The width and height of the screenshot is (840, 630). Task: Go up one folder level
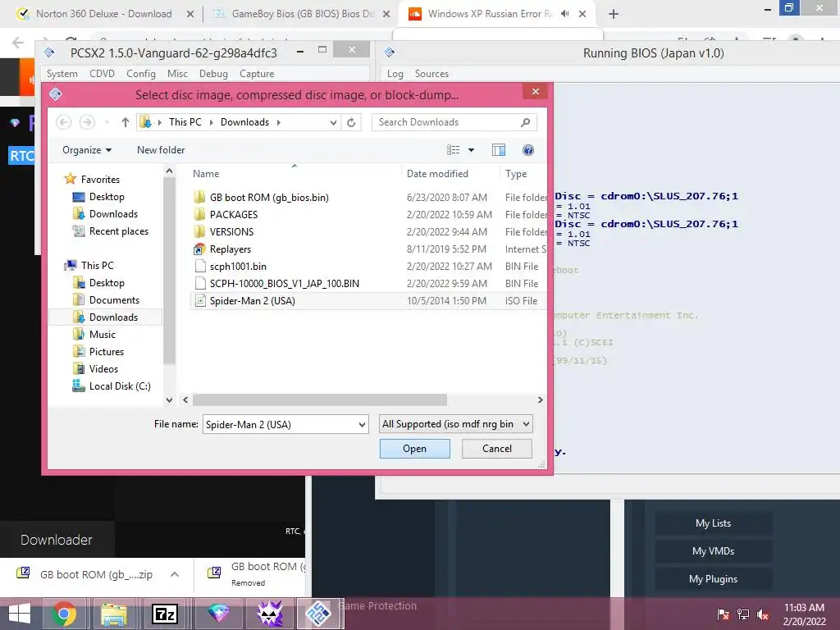[x=125, y=122]
